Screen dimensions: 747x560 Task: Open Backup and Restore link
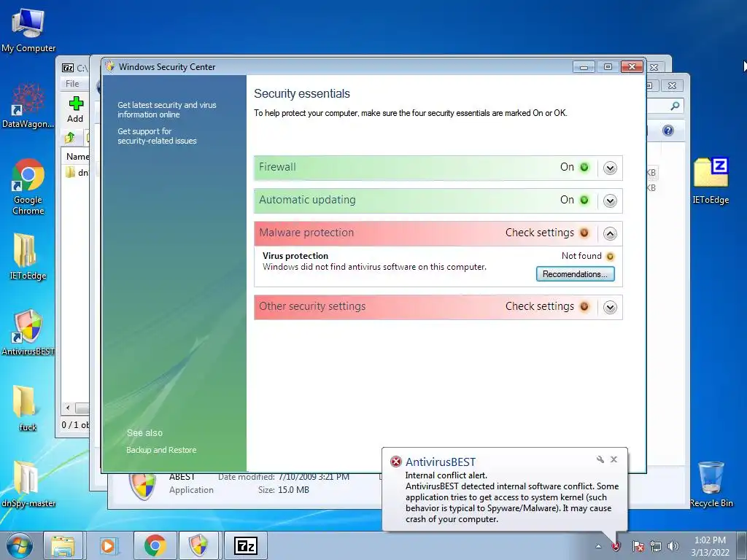click(161, 450)
